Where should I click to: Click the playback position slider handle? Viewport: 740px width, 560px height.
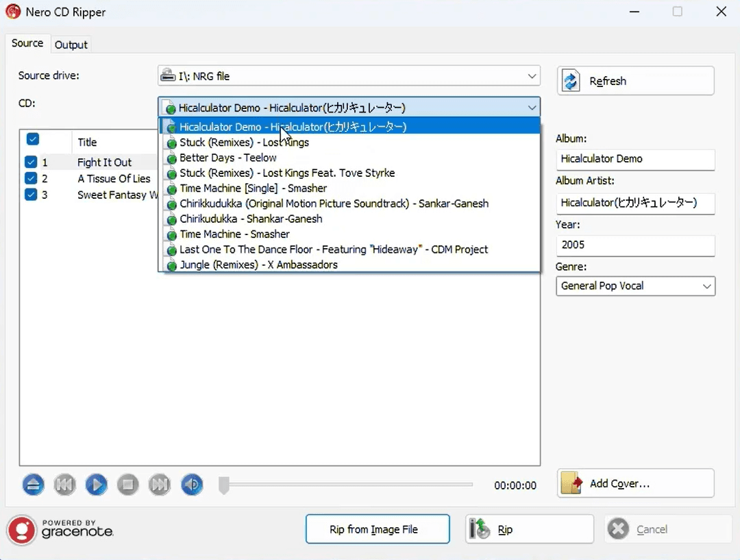coord(223,485)
